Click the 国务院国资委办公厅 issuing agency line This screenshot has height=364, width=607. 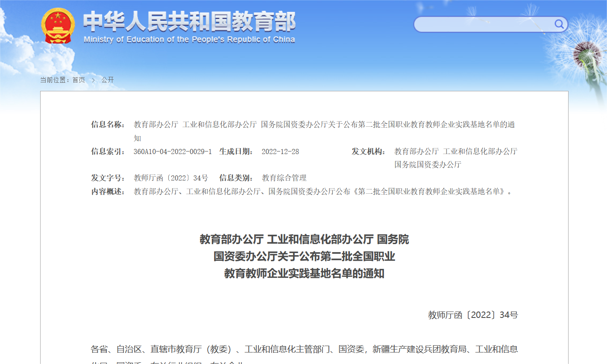point(428,165)
